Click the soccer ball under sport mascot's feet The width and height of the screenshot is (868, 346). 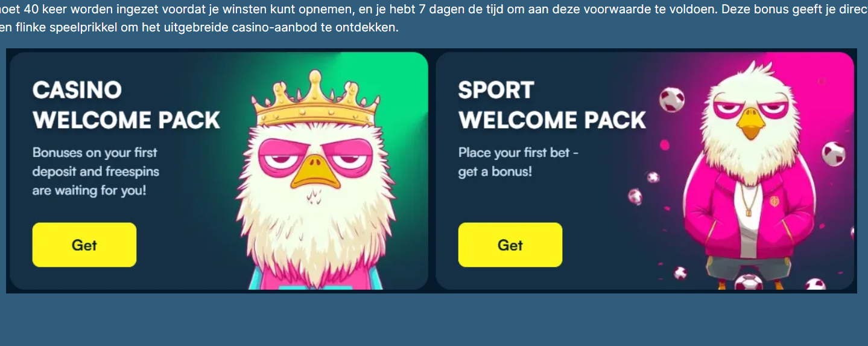pos(749,283)
